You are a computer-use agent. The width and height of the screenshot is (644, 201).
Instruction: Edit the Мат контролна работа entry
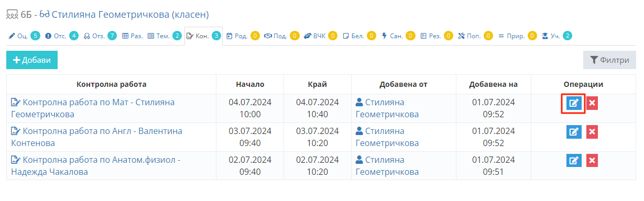coord(574,103)
